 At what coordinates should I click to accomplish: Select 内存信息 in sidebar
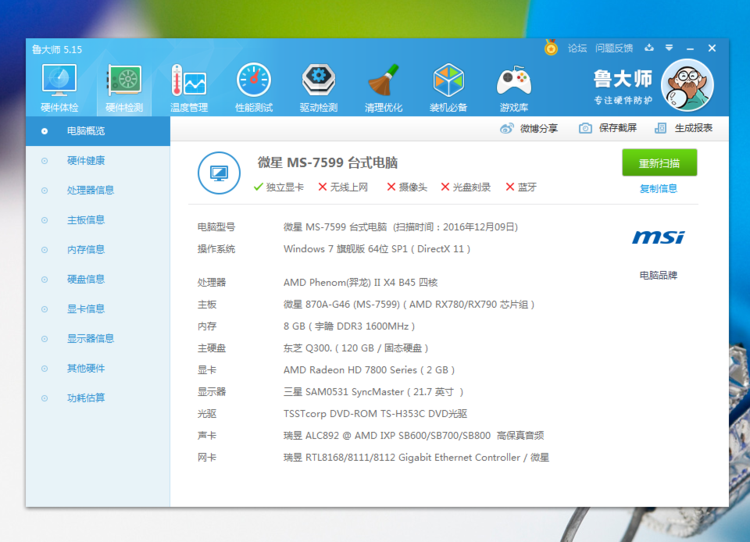[x=98, y=250]
